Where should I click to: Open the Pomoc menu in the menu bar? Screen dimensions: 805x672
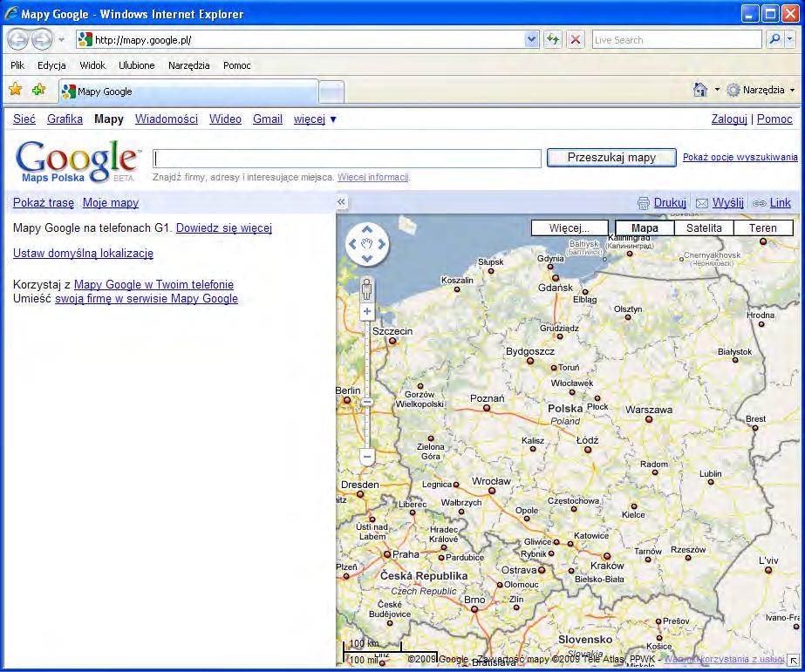[236, 65]
